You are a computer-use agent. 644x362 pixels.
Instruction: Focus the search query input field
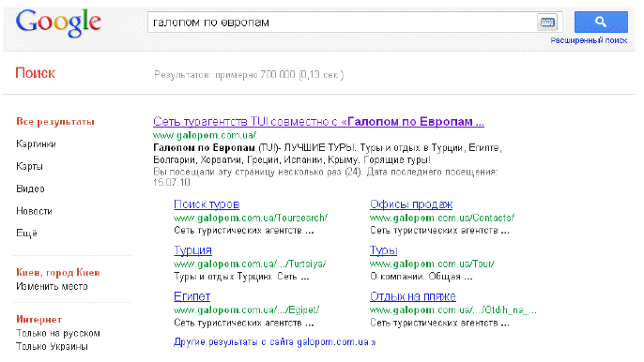[342, 23]
